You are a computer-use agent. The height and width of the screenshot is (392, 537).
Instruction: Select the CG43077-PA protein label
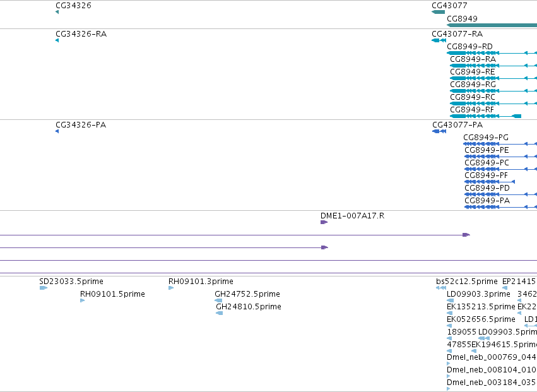pos(457,125)
